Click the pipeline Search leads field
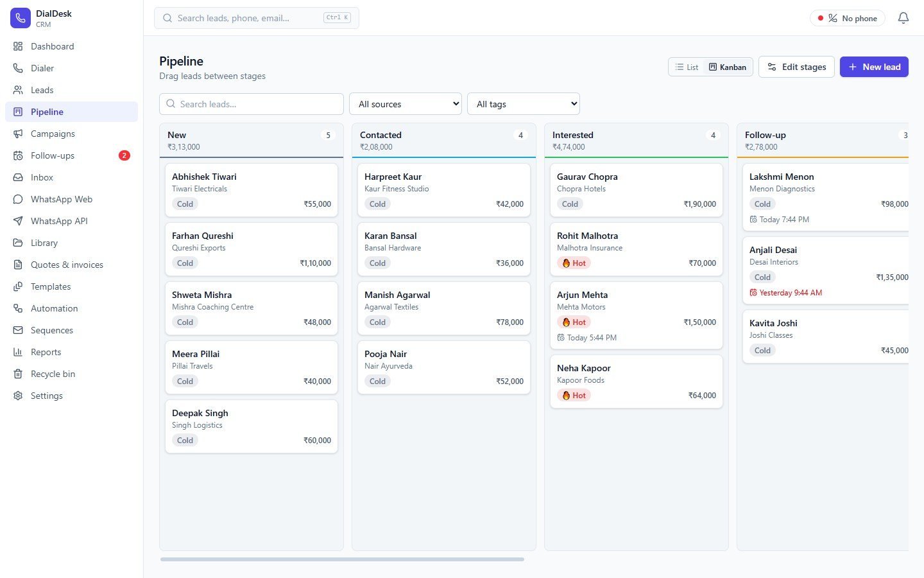Image resolution: width=924 pixels, height=578 pixels. (252, 104)
